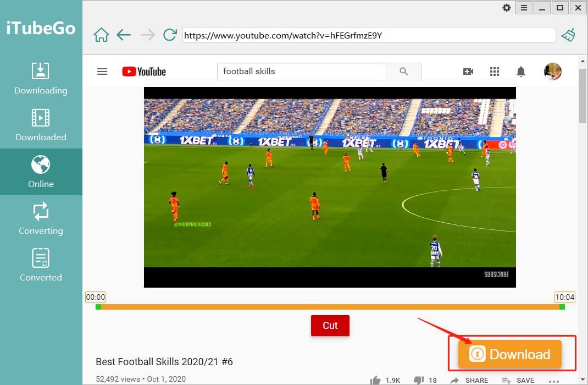Reload the current page

(x=170, y=35)
